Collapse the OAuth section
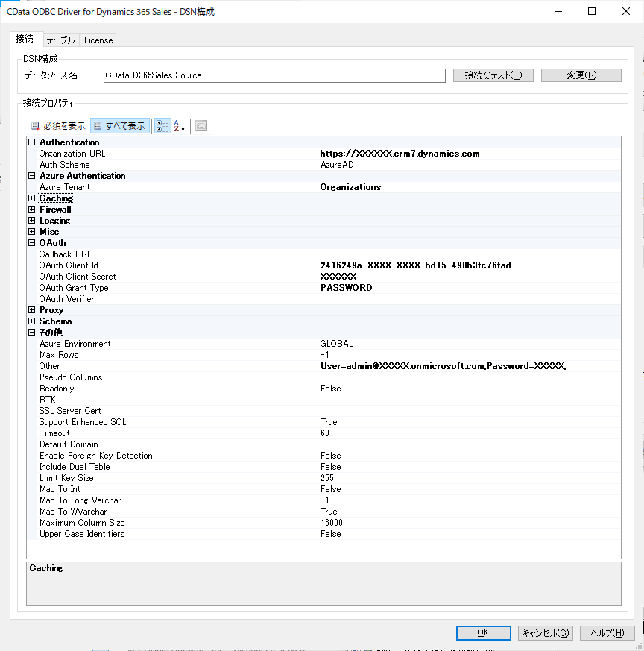Viewport: 644px width, 651px height. [x=31, y=243]
